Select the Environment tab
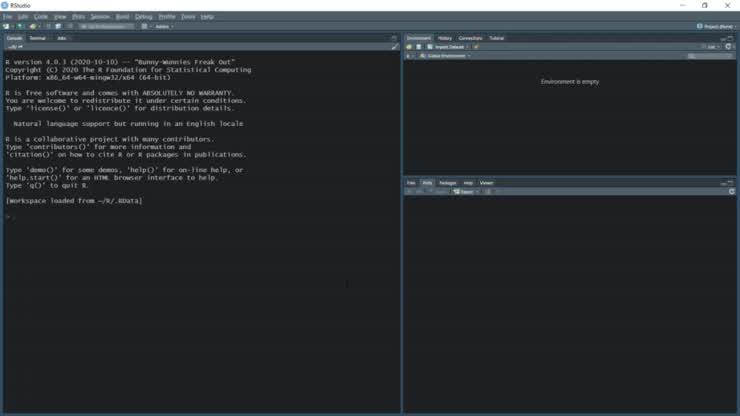This screenshot has height=416, width=740. [419, 38]
